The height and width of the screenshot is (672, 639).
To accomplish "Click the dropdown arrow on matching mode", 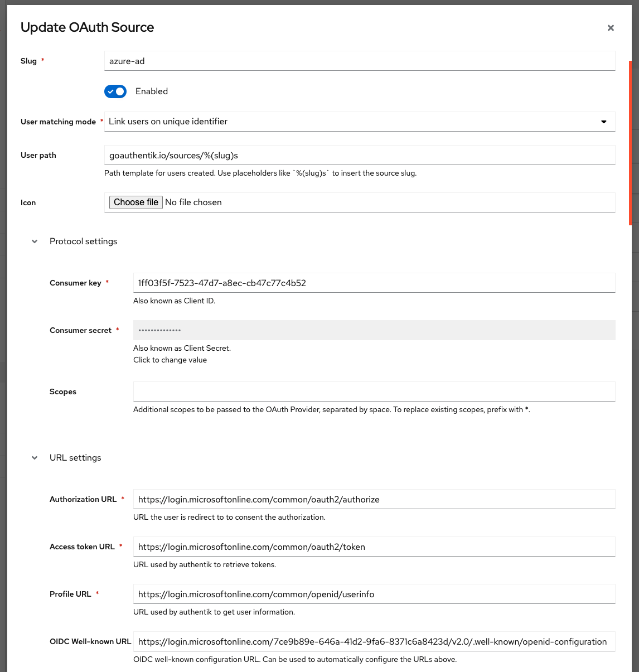I will (x=603, y=122).
